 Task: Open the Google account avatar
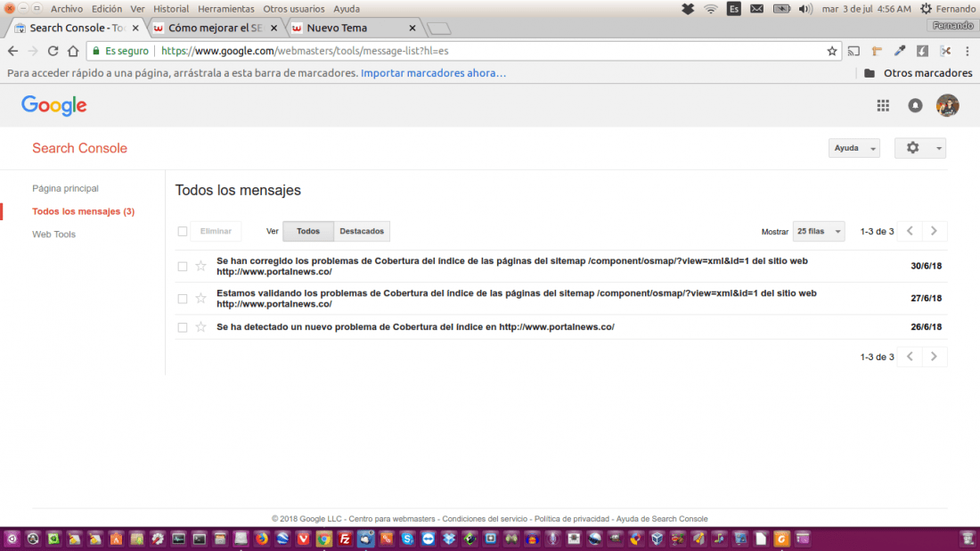coord(948,106)
